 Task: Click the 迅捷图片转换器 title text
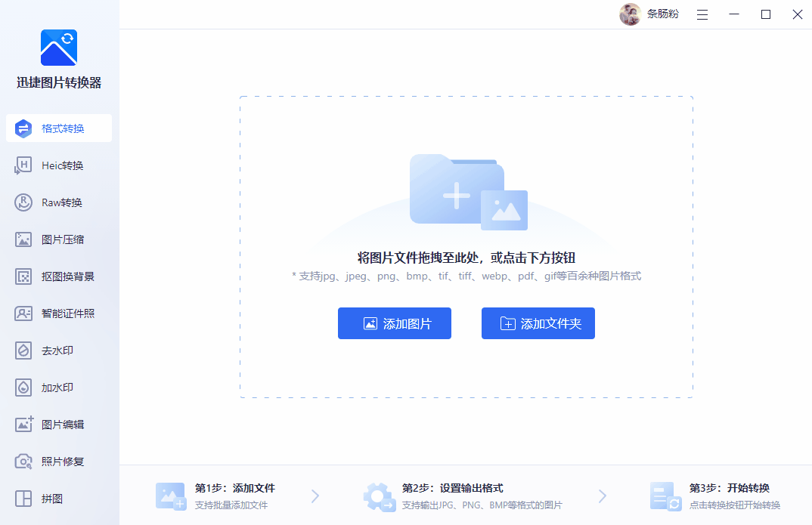pos(59,83)
